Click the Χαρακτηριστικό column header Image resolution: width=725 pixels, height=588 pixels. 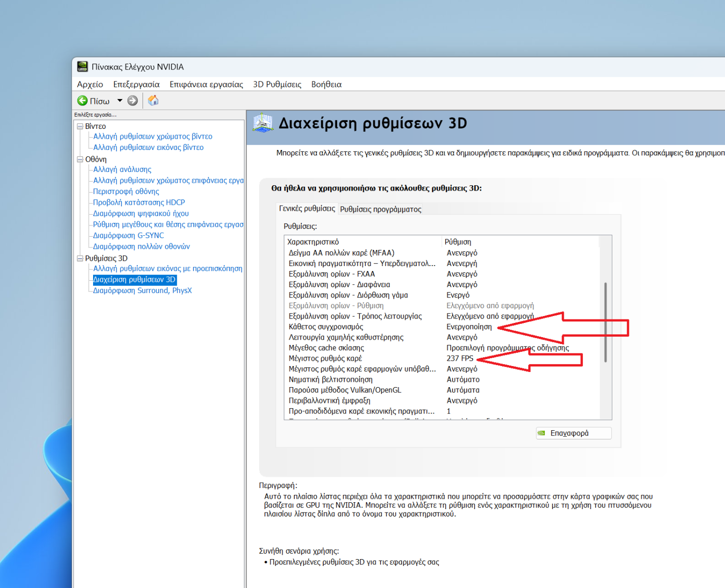[363, 242]
